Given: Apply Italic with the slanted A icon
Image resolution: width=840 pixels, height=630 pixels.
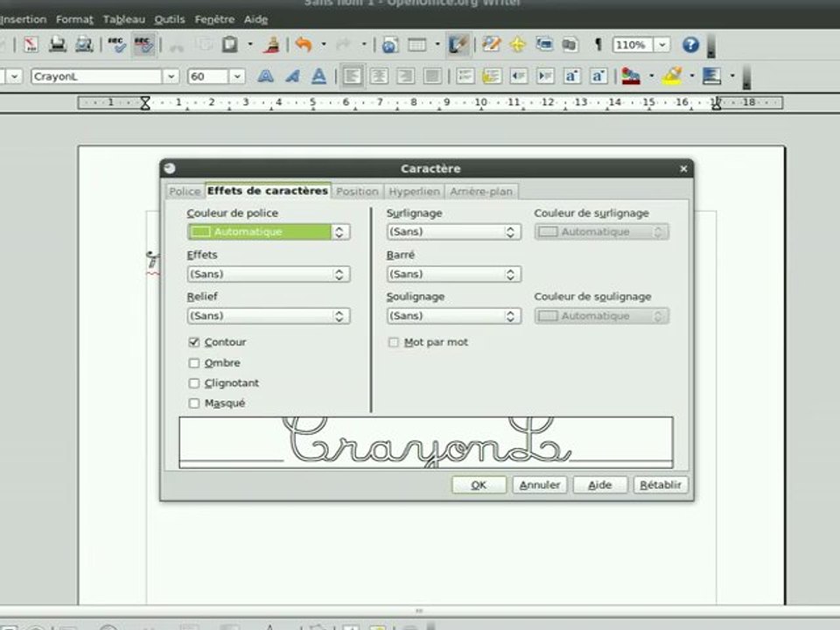Looking at the screenshot, I should click(x=292, y=76).
